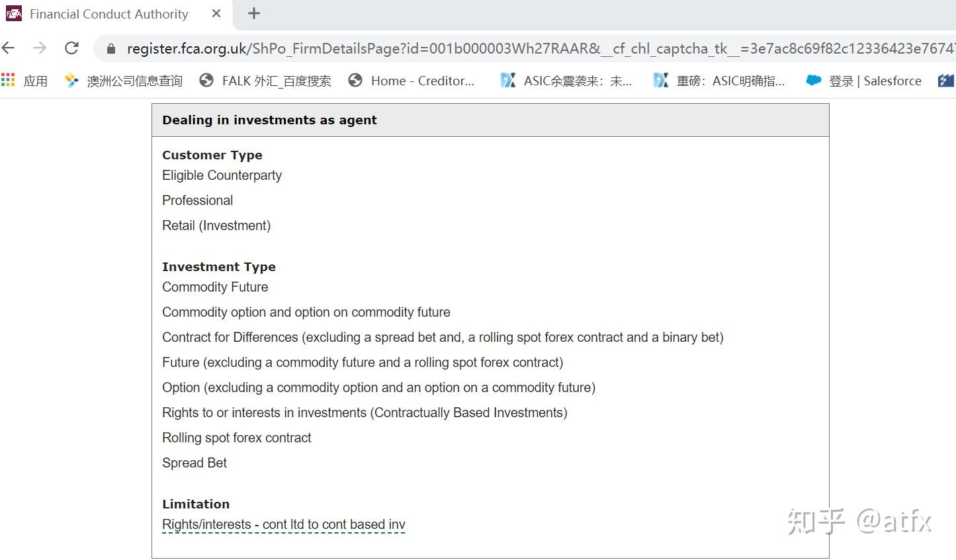Open the 澳洲公司信息查询 bookmark
This screenshot has width=956, height=560.
[x=124, y=81]
